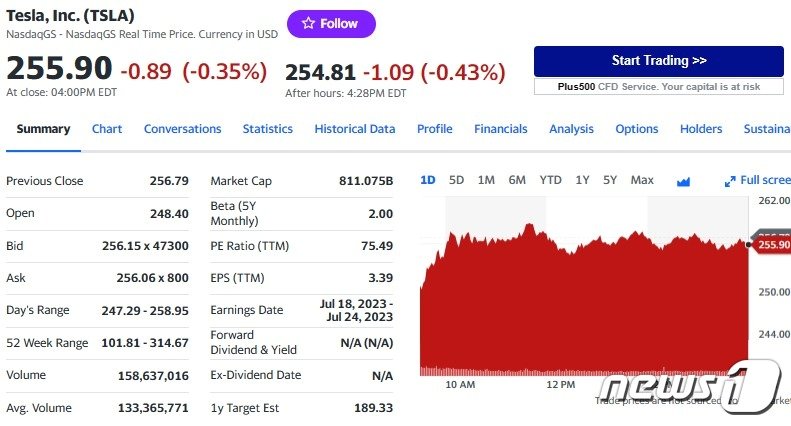Select the Financials tab

[x=501, y=129]
